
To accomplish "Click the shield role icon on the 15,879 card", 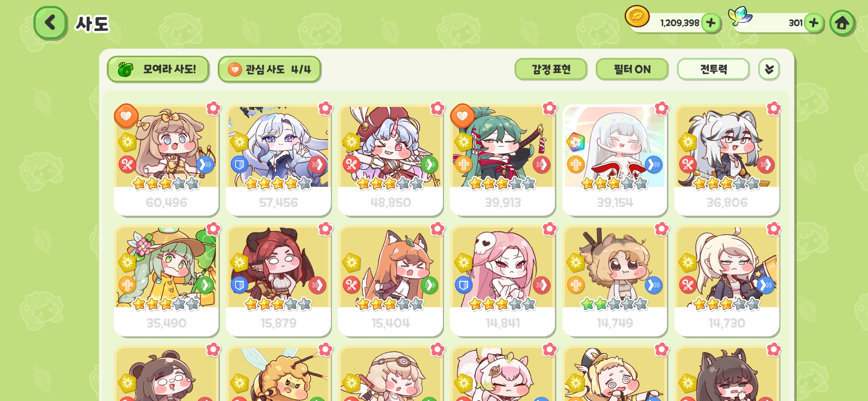I will pos(239,285).
